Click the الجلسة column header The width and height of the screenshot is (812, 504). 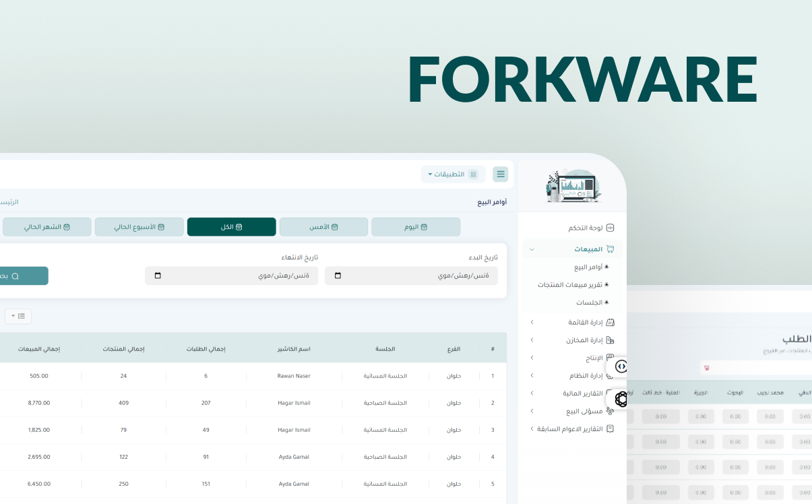tap(385, 349)
